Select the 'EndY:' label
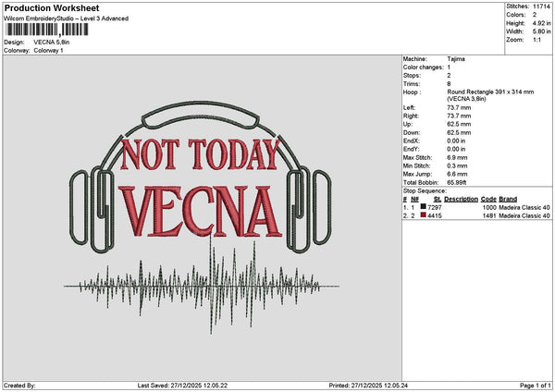 (411, 149)
